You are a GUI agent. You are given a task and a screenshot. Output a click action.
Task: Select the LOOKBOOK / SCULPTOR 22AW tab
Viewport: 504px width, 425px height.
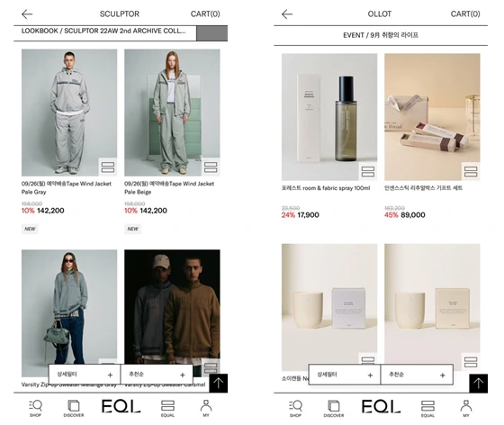coord(104,32)
